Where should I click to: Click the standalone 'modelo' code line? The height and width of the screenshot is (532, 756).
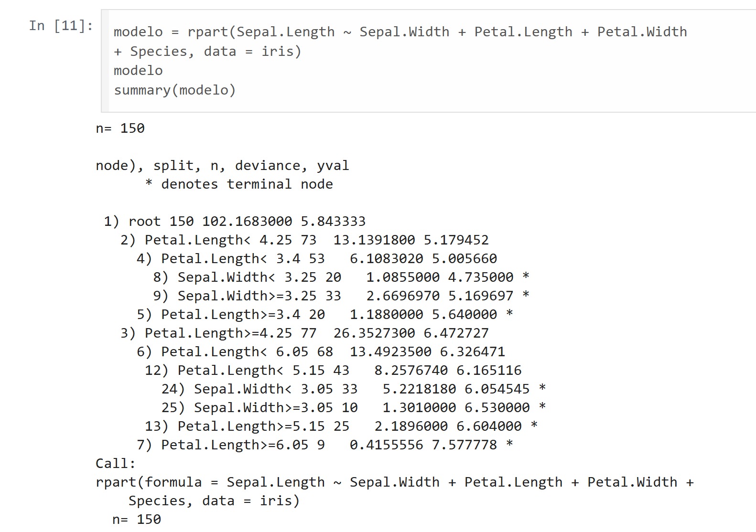(x=138, y=71)
